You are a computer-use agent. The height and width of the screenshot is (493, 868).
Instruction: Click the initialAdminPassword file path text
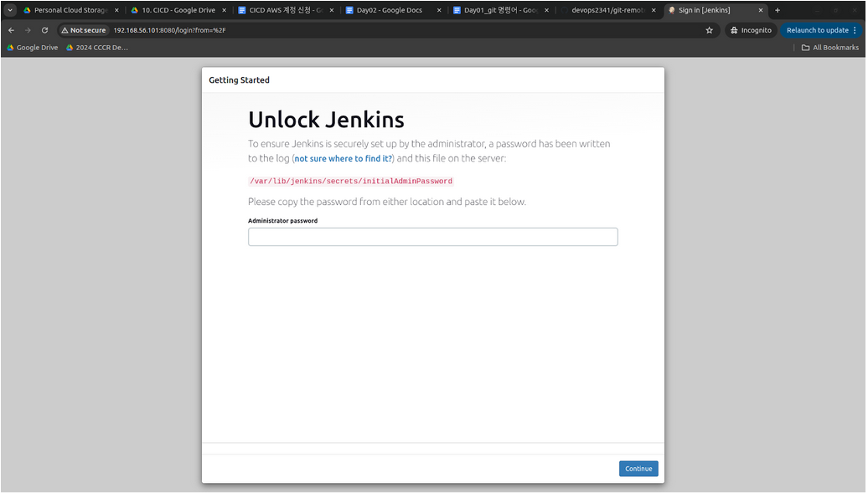click(x=351, y=181)
